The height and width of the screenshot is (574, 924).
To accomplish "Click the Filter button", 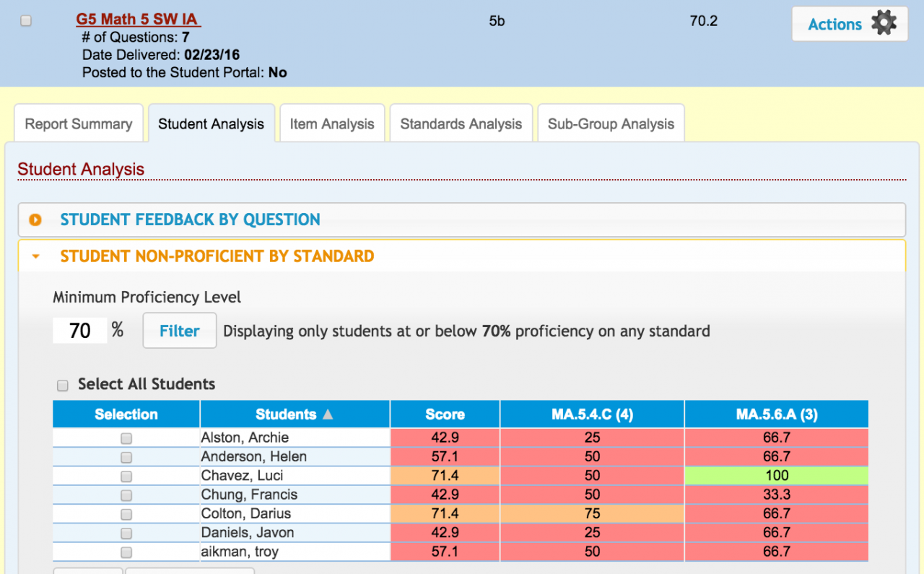I will [x=180, y=331].
